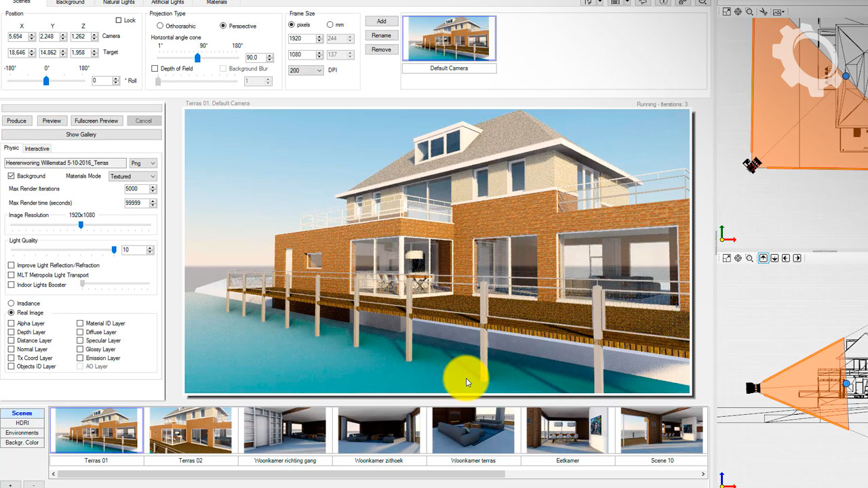Toggle MLT Metropolis Light Transport checkbox
The image size is (868, 488).
click(x=11, y=275)
